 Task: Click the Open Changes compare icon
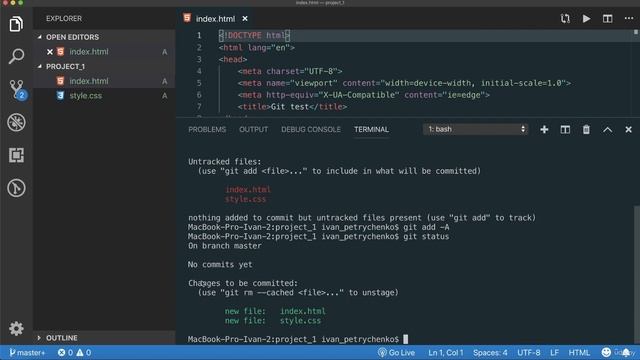(565, 19)
